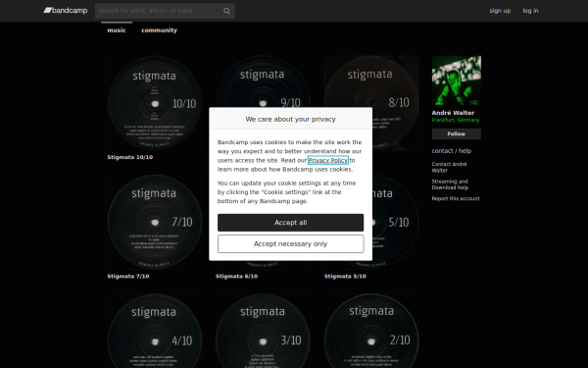The height and width of the screenshot is (368, 588).
Task: Click the contact / help heading
Action: tap(452, 151)
